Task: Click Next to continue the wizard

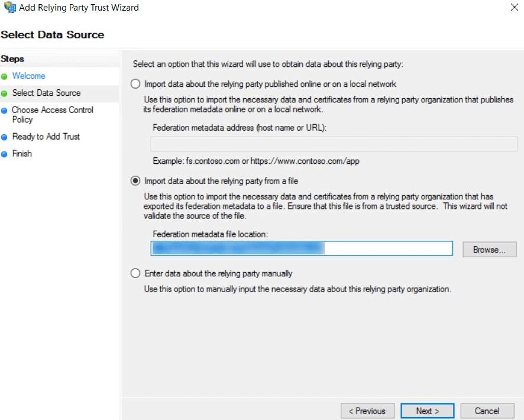Action: click(x=427, y=411)
